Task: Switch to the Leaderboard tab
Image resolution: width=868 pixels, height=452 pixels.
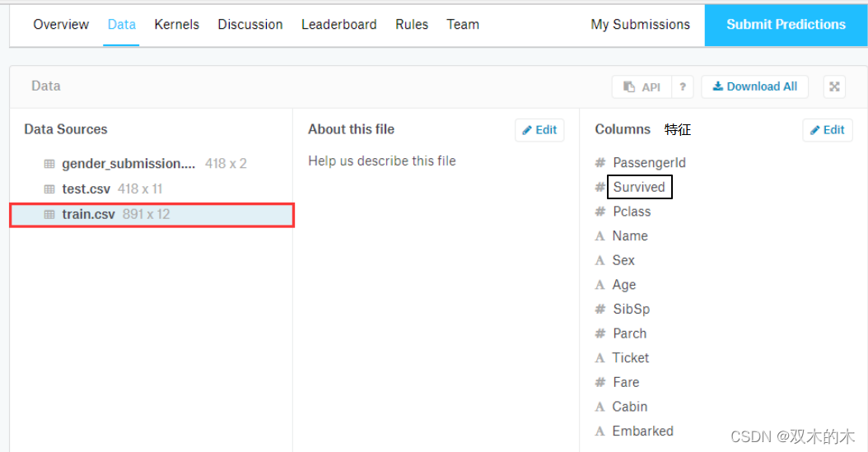Action: click(338, 25)
